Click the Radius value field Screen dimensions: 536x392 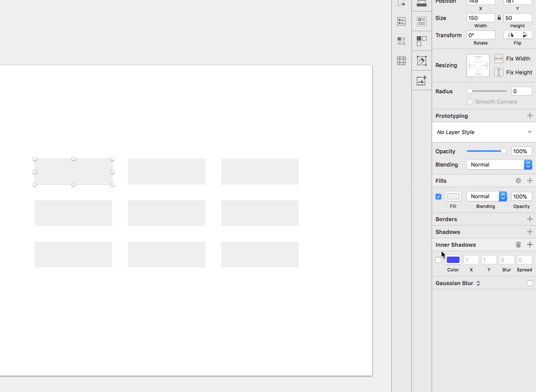coord(522,91)
